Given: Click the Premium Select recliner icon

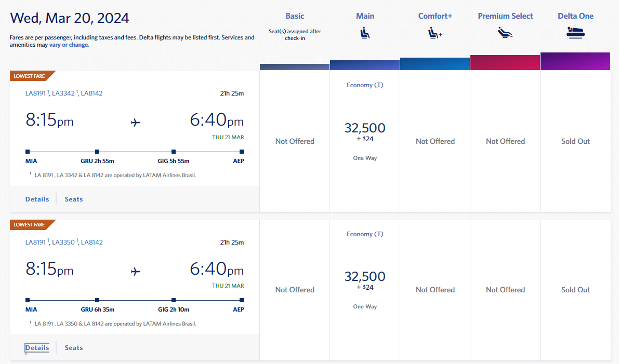Looking at the screenshot, I should (505, 33).
